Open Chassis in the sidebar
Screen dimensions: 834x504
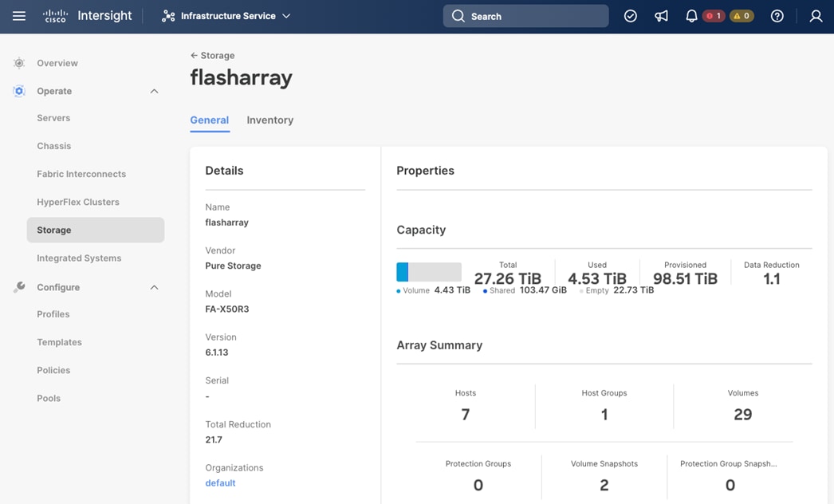(x=53, y=146)
